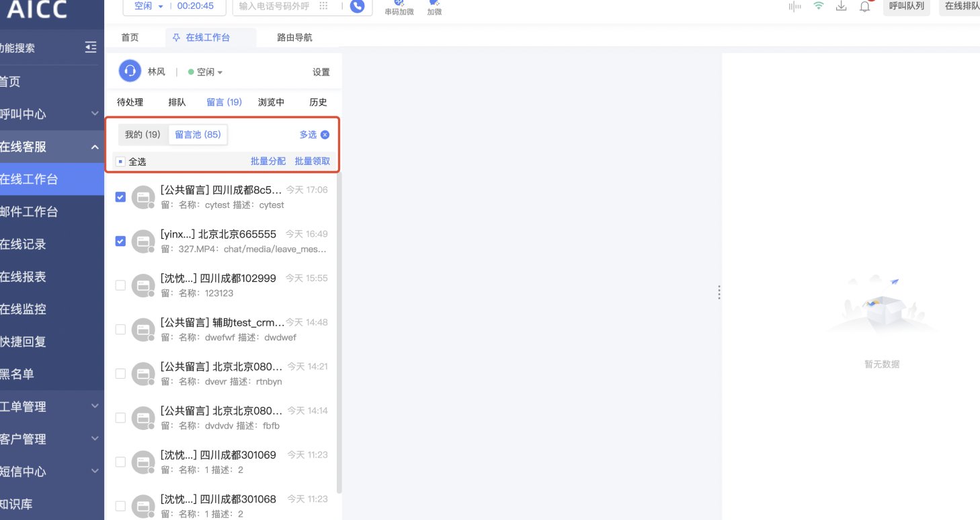This screenshot has height=520, width=980.
Task: Uncheck the 北京北京665555 message checkbox
Action: [x=120, y=241]
